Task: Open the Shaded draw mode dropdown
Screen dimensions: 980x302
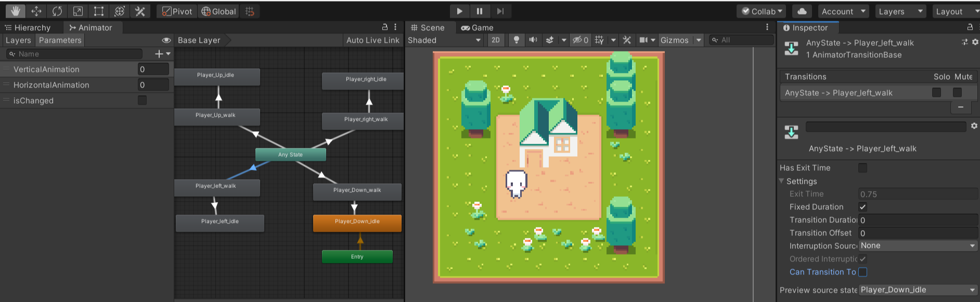Action: [445, 40]
